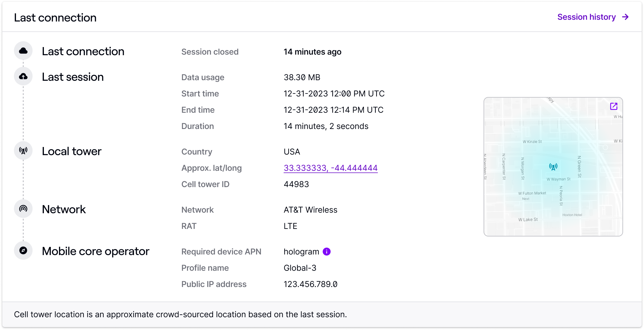Click the Local tower antenna icon
Viewport: 644px width, 330px height.
click(23, 150)
